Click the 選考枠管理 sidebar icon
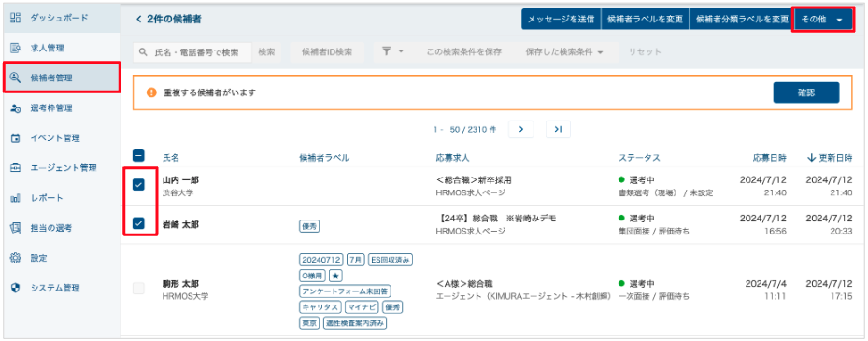Screen dimensions: 868x341 16,108
